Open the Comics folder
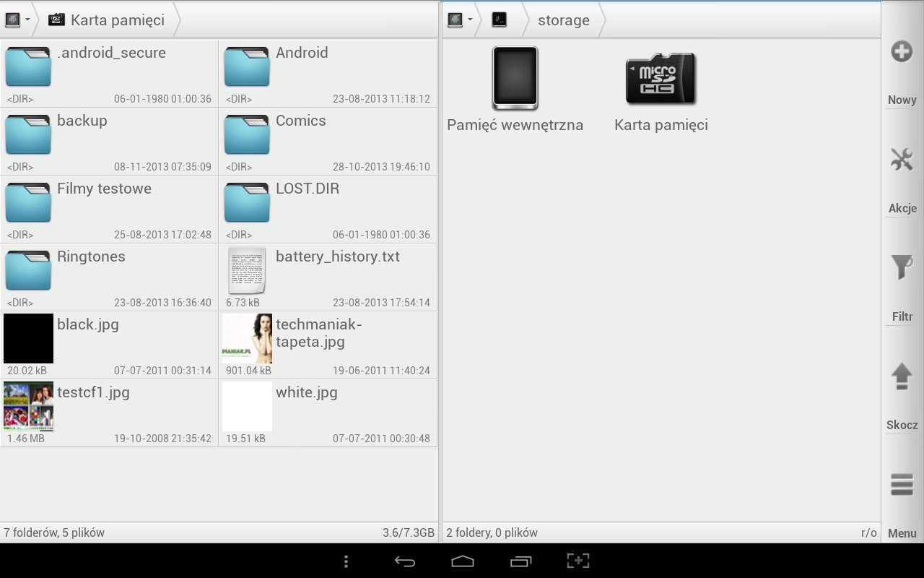This screenshot has height=578, width=924. tap(328, 142)
